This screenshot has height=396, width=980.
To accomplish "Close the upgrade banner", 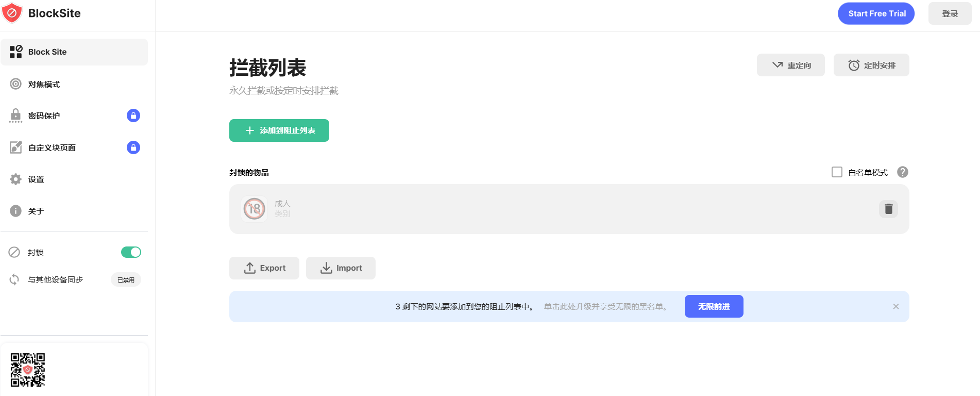I will [x=896, y=306].
